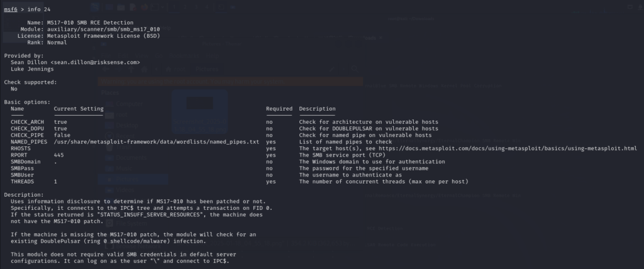The height and width of the screenshot is (269, 644).
Task: Select module path auxiliary/scanner/smb/smb_ms17_010
Action: (x=103, y=29)
